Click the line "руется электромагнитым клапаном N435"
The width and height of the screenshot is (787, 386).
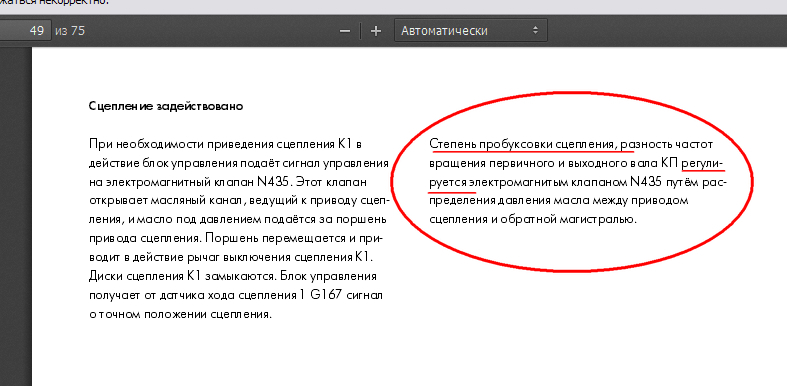[x=578, y=182]
